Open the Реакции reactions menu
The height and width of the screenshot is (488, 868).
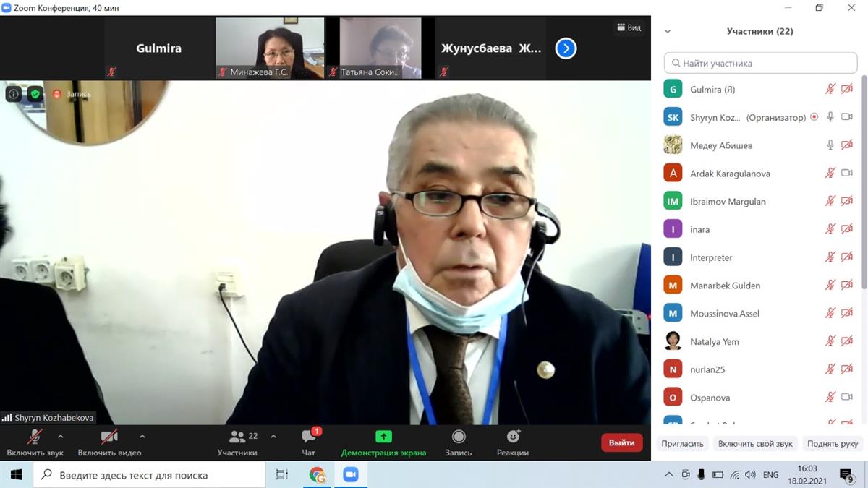pyautogui.click(x=513, y=437)
